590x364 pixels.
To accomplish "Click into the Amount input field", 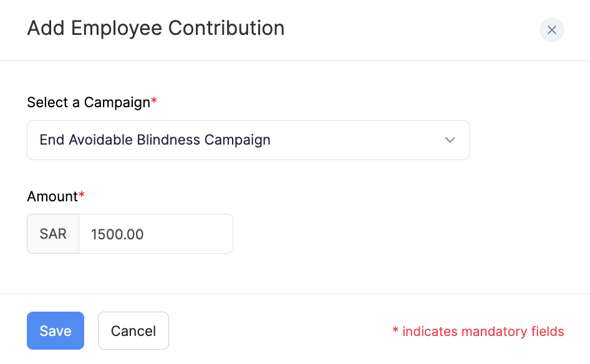I will click(x=155, y=234).
